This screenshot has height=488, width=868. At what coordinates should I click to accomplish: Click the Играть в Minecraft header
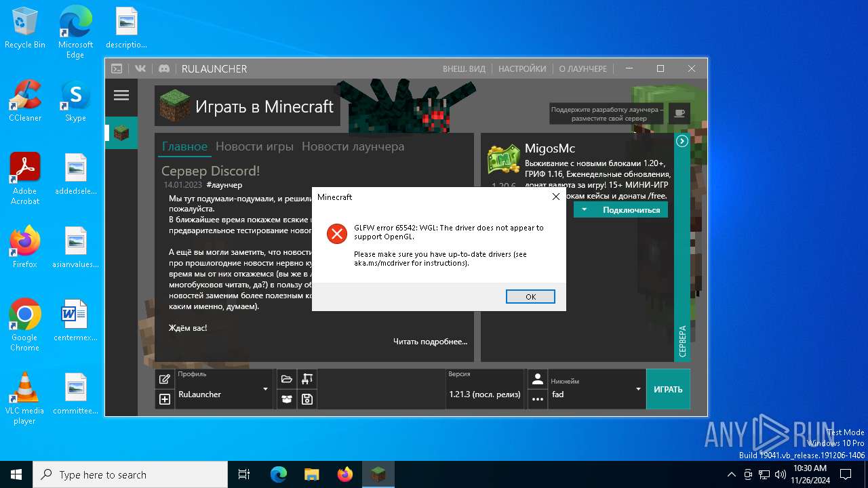248,106
